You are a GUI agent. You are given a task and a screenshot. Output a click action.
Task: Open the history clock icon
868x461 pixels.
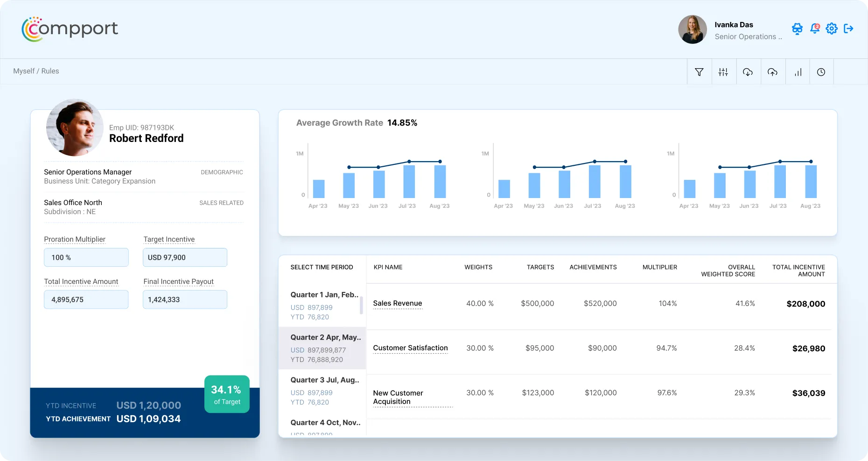point(821,72)
